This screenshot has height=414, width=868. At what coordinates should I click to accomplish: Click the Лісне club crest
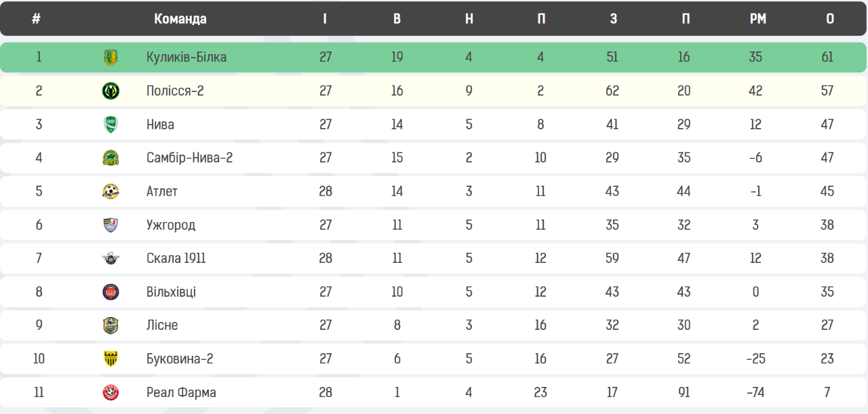(111, 325)
